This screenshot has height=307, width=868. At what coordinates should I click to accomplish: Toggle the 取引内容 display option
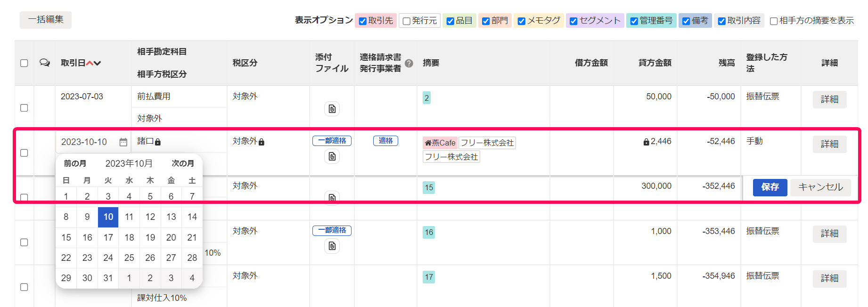[x=721, y=21]
